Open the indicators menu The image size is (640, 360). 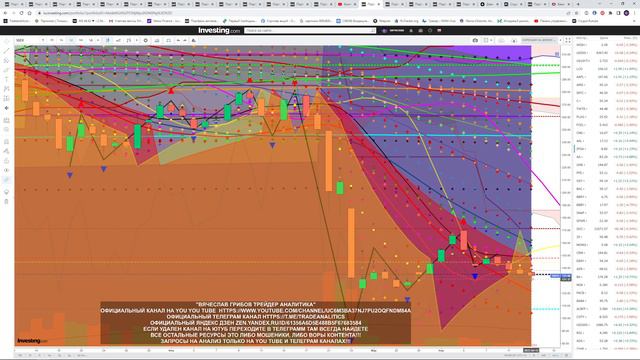coord(129,40)
